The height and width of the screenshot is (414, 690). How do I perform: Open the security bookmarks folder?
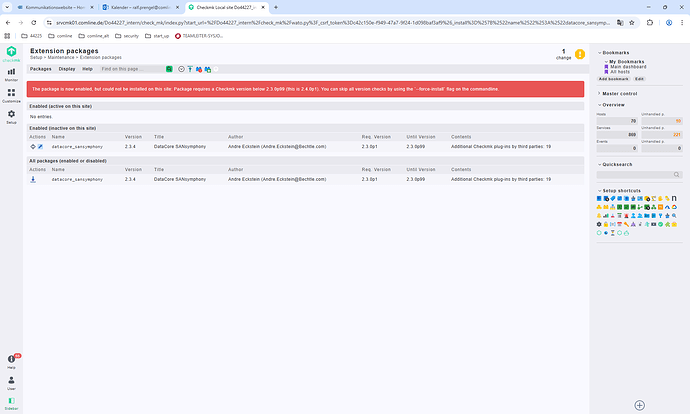[127, 36]
